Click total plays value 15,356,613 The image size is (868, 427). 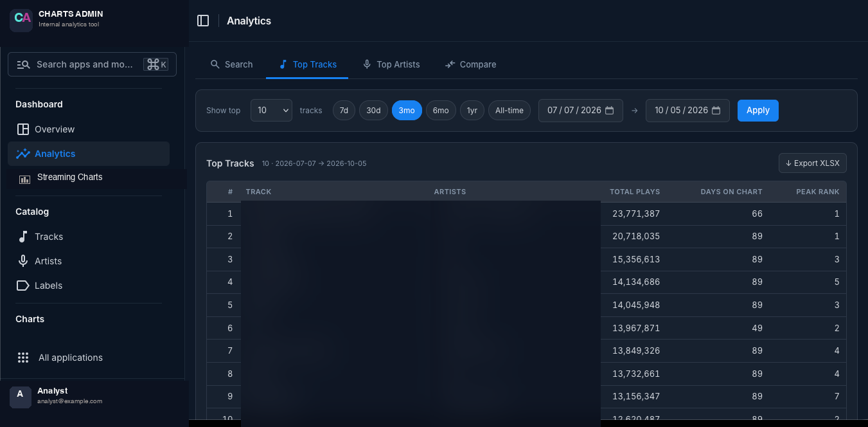(636, 259)
